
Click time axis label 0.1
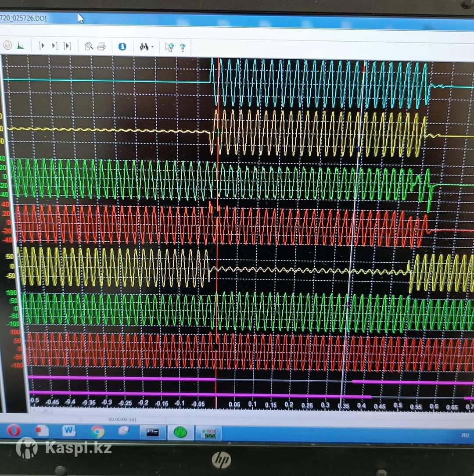(x=252, y=404)
